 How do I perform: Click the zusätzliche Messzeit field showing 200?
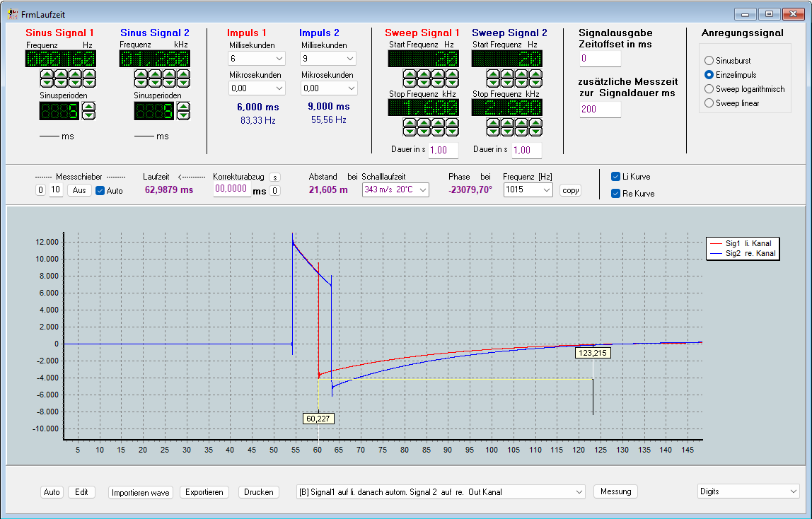pyautogui.click(x=600, y=109)
